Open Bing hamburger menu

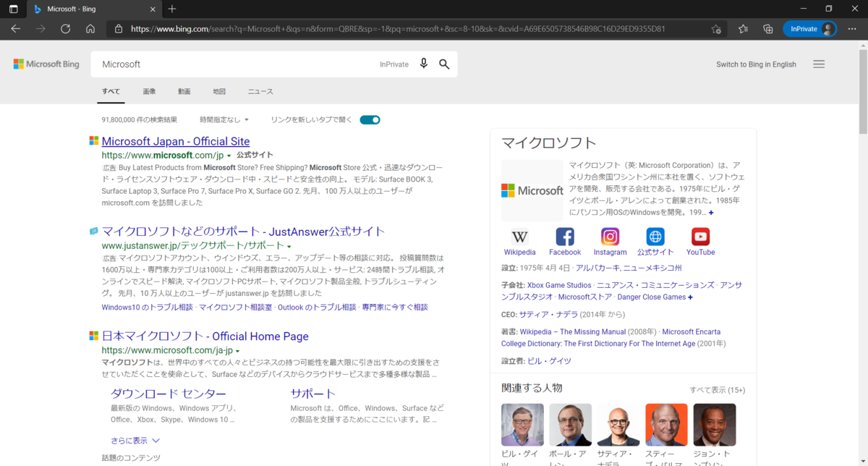tap(819, 64)
